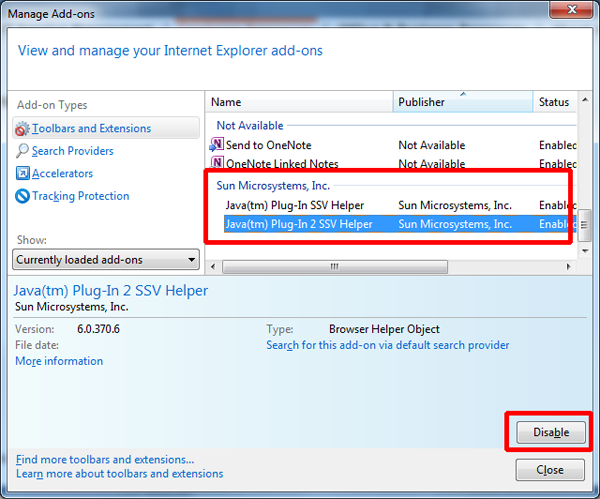Click the Not Available publisher of Send to OneNote

[432, 145]
